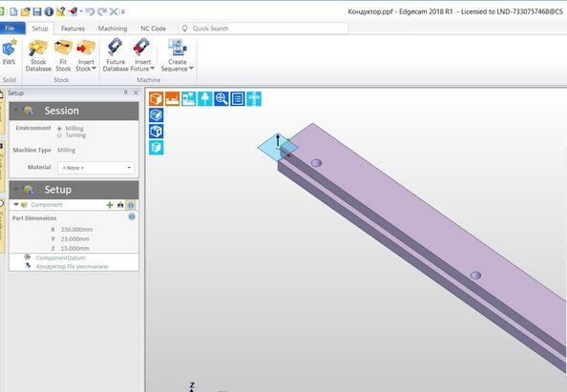Viewport: 567px width, 392px height.
Task: Click the orange cube solid view icon
Action: pyautogui.click(x=157, y=98)
